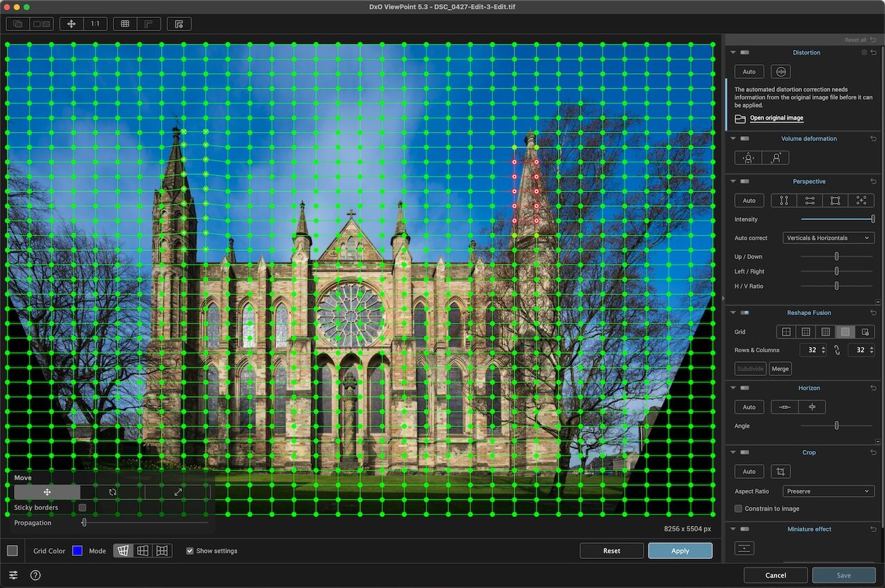Click the manual distortion correction icon
This screenshot has height=588, width=885.
(x=781, y=72)
